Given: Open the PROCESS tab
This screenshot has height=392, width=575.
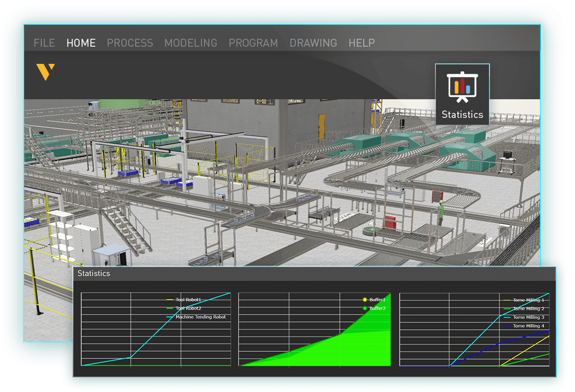Looking at the screenshot, I should pyautogui.click(x=130, y=43).
